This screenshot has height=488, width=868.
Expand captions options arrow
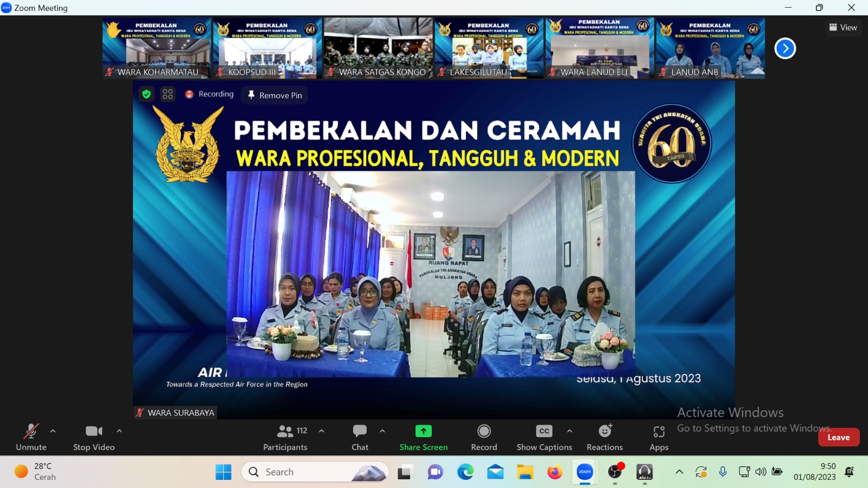coord(570,431)
